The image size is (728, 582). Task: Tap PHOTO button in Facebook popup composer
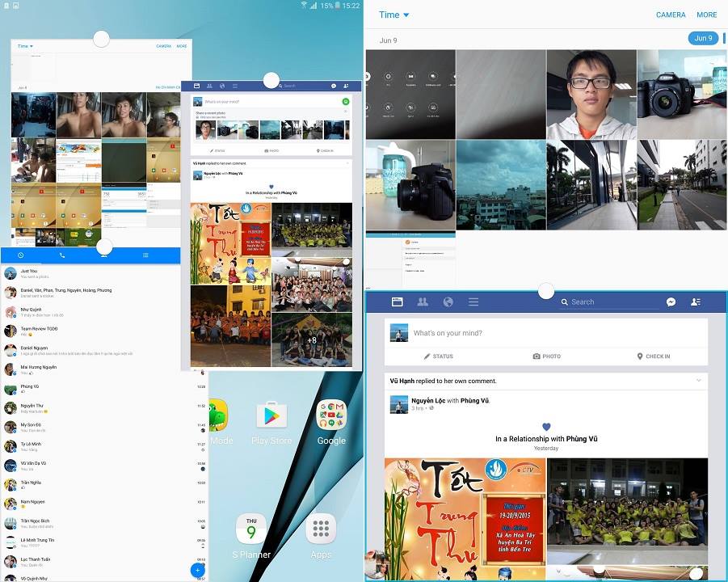click(271, 151)
